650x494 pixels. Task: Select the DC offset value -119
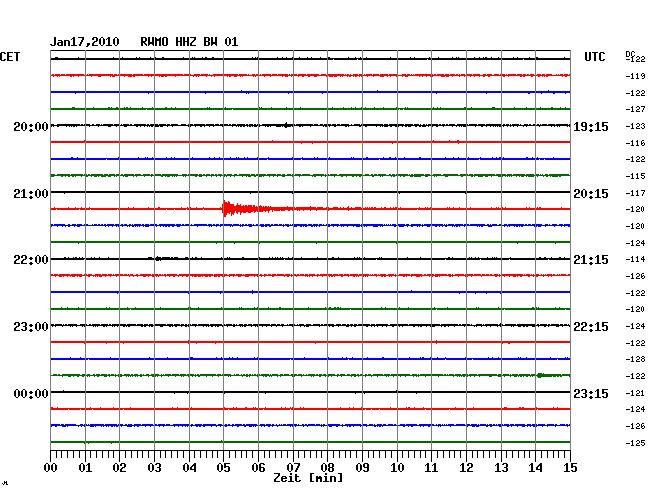click(635, 76)
